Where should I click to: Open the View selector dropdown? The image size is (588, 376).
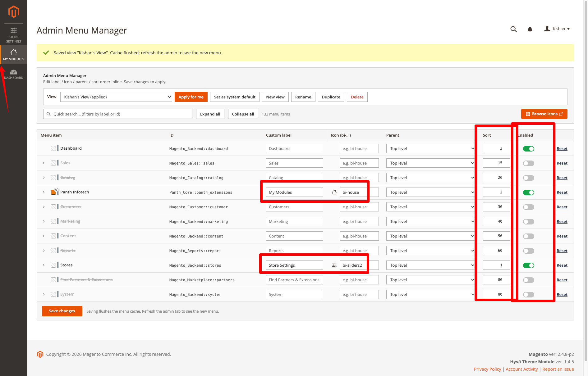(x=116, y=97)
